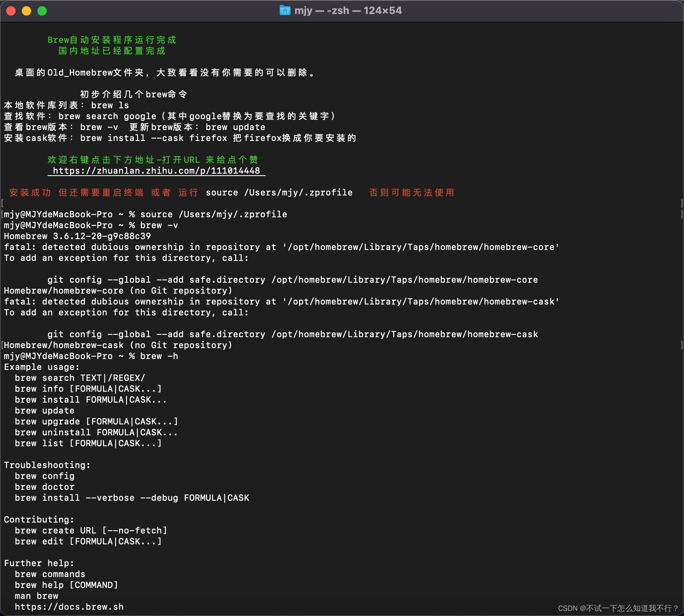Click the 'brew search google' line
The image size is (684, 616).
(170, 116)
